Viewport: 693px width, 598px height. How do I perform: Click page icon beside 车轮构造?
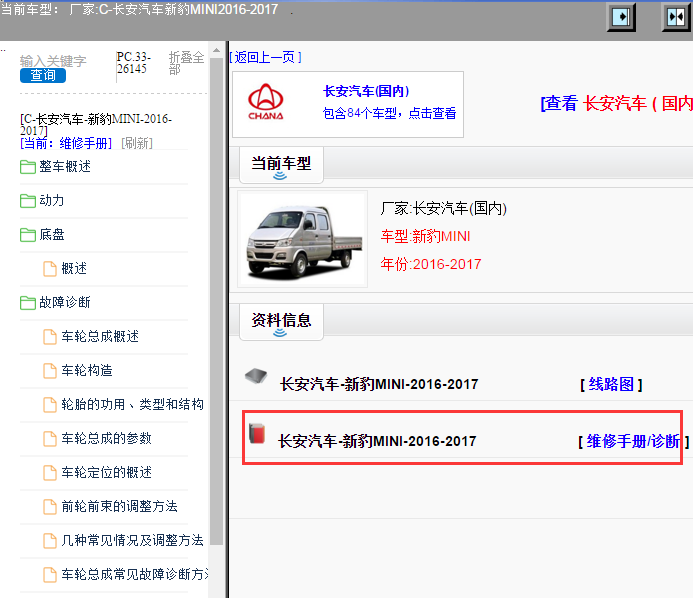pos(50,371)
